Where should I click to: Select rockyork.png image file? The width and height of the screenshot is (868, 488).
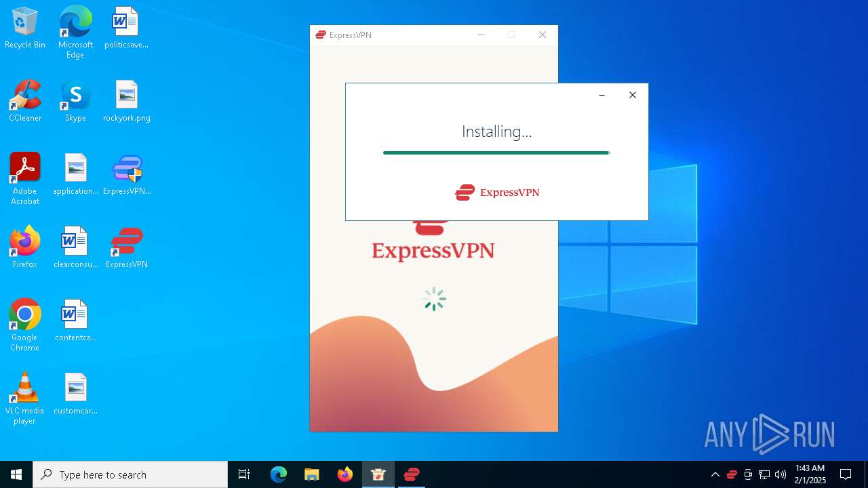coord(126,101)
